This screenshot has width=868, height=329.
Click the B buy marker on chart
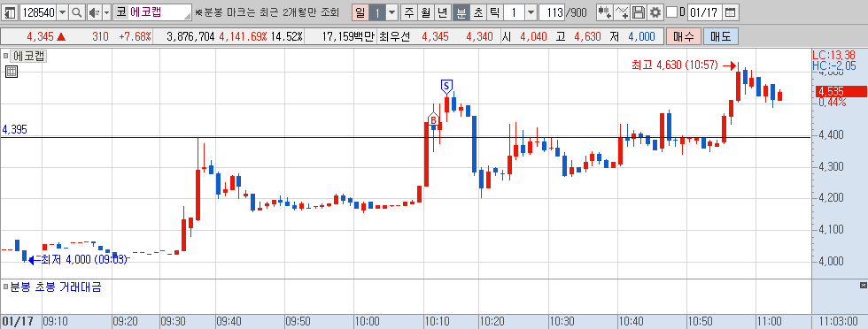(433, 119)
